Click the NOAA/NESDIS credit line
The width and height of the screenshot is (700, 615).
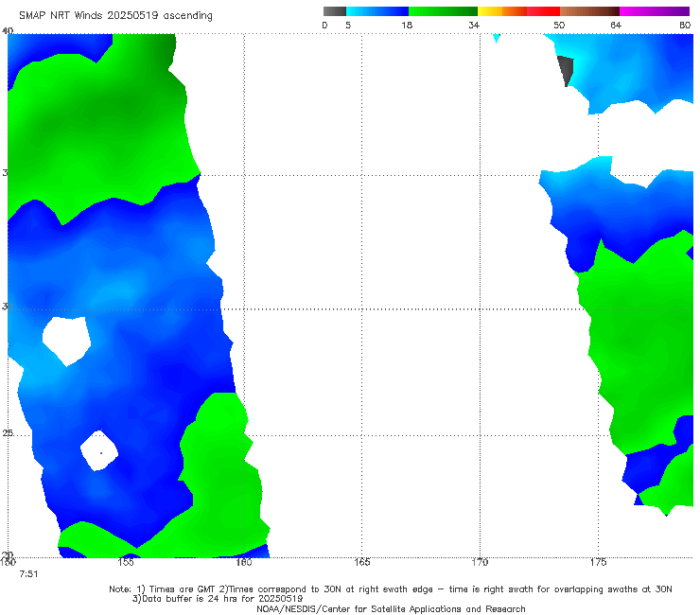pyautogui.click(x=391, y=609)
